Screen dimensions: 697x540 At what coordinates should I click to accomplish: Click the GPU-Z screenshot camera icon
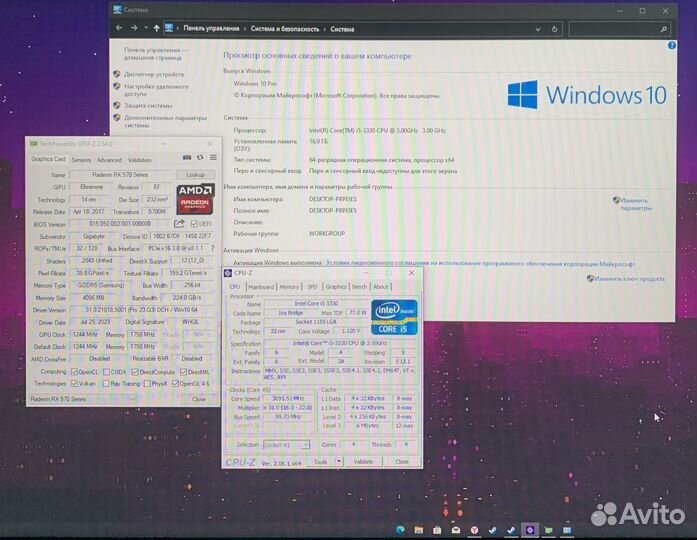tap(187, 157)
